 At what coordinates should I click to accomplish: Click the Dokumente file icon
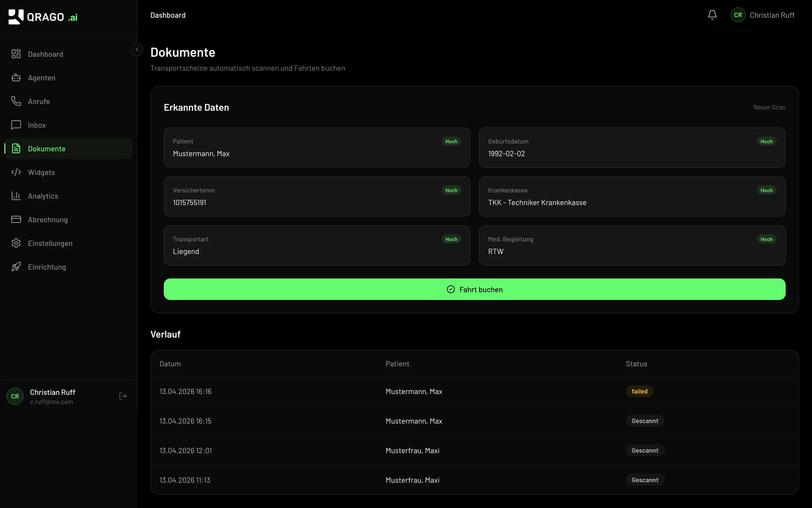[16, 148]
